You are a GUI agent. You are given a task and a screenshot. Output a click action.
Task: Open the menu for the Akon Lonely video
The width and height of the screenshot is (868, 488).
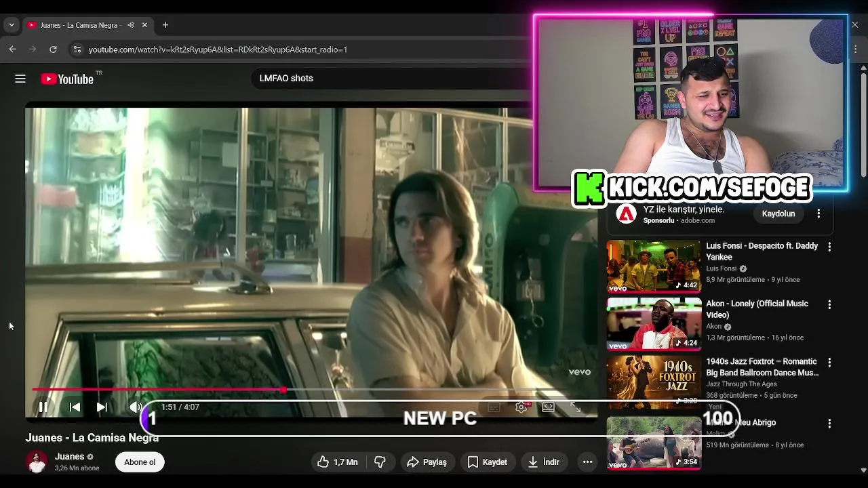[829, 305]
